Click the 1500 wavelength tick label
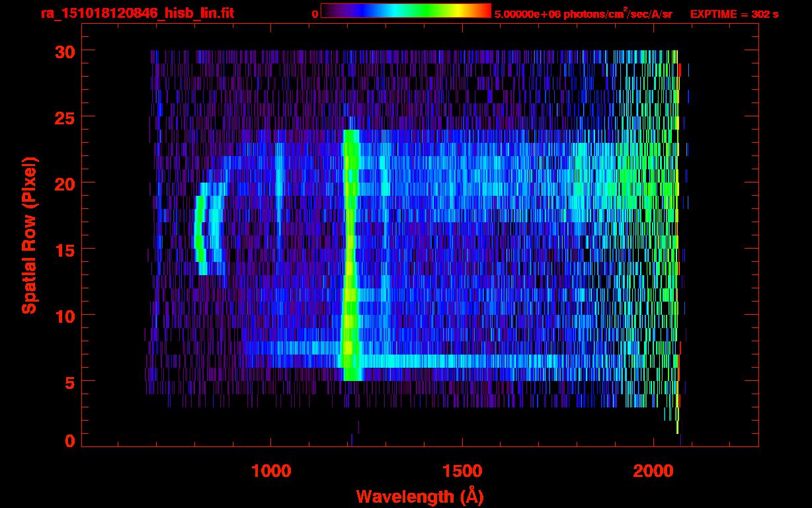 pos(462,471)
